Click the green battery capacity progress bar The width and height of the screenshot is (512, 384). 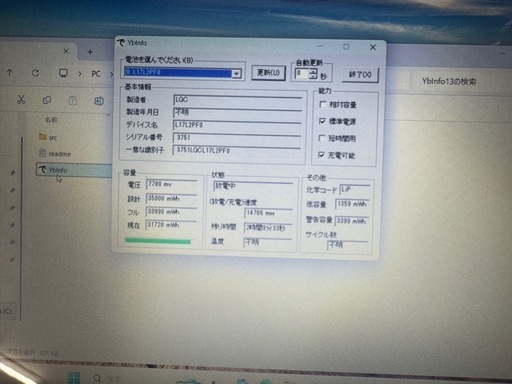(x=158, y=241)
